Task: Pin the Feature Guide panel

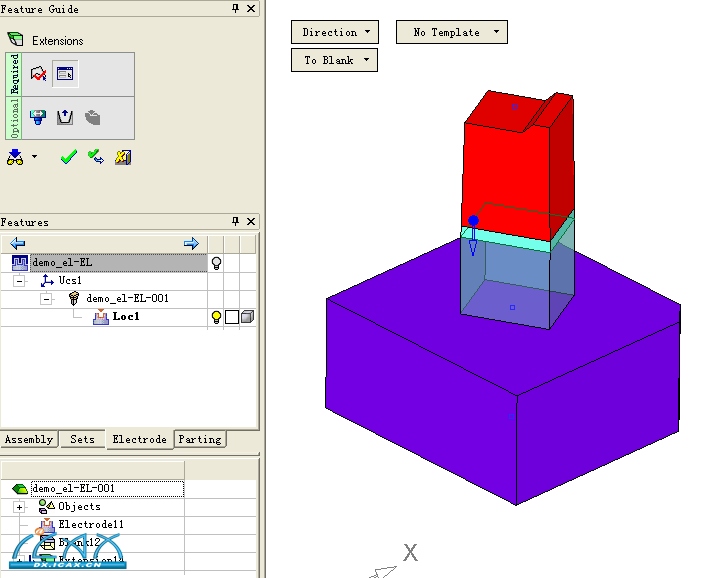Action: click(x=235, y=8)
